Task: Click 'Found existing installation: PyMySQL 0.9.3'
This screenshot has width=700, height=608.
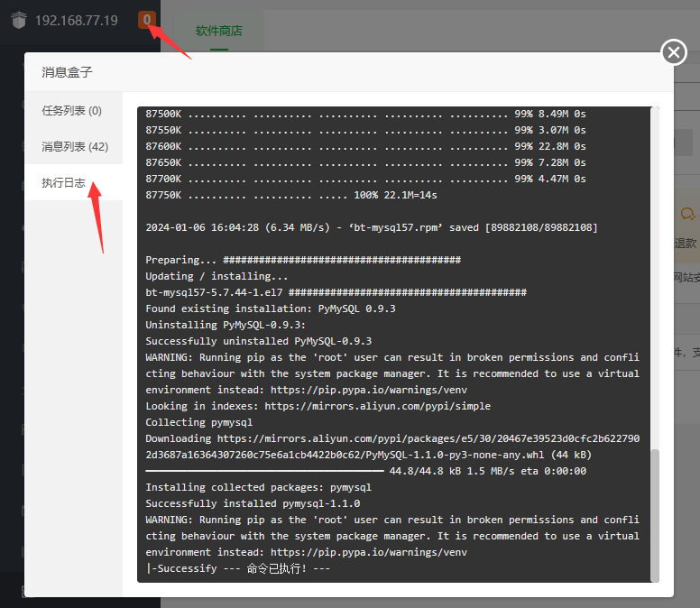Action: (271, 309)
